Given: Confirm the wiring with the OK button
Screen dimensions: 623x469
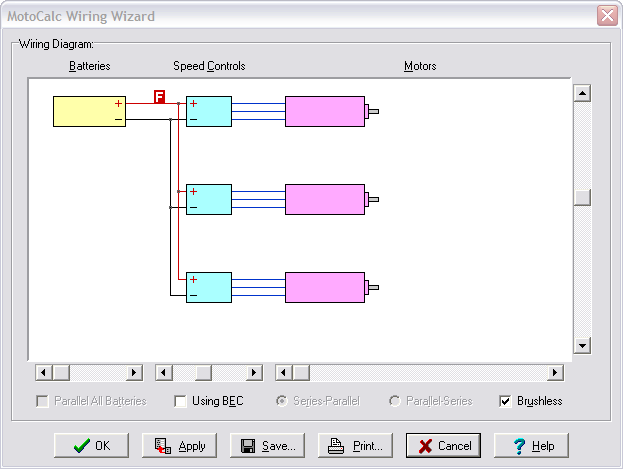Looking at the screenshot, I should 91,446.
